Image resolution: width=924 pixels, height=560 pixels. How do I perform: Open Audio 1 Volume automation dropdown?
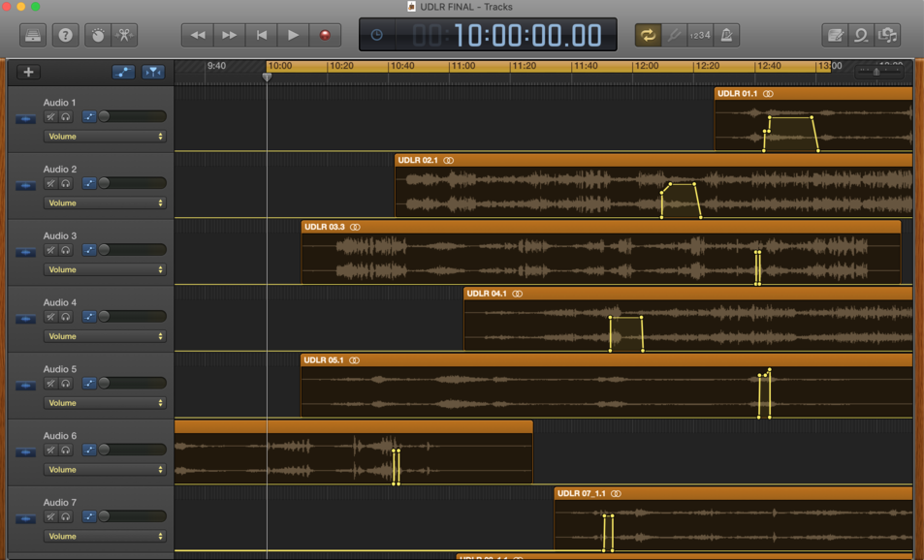tap(104, 137)
